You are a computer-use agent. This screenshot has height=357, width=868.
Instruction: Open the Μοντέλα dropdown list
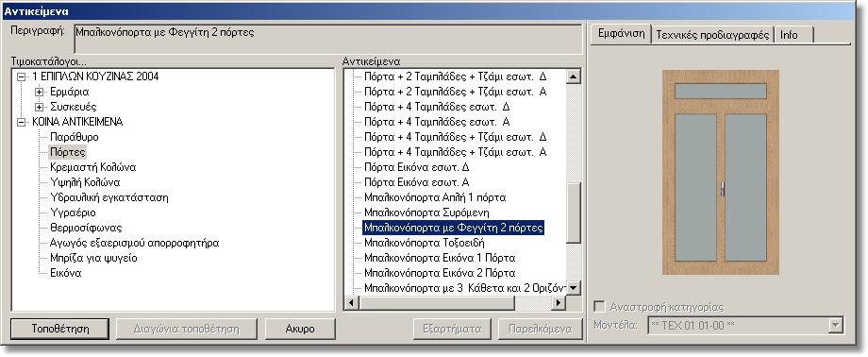(x=835, y=326)
